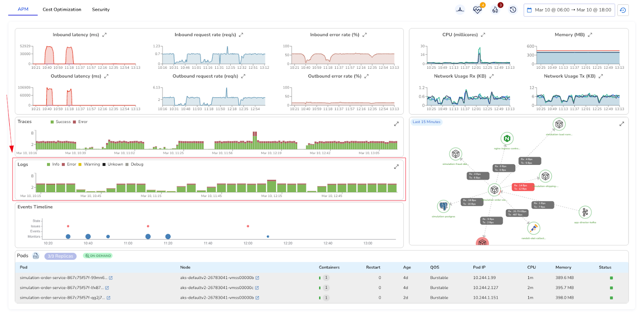Toggle the Warning series in Logs legend

click(x=89, y=164)
